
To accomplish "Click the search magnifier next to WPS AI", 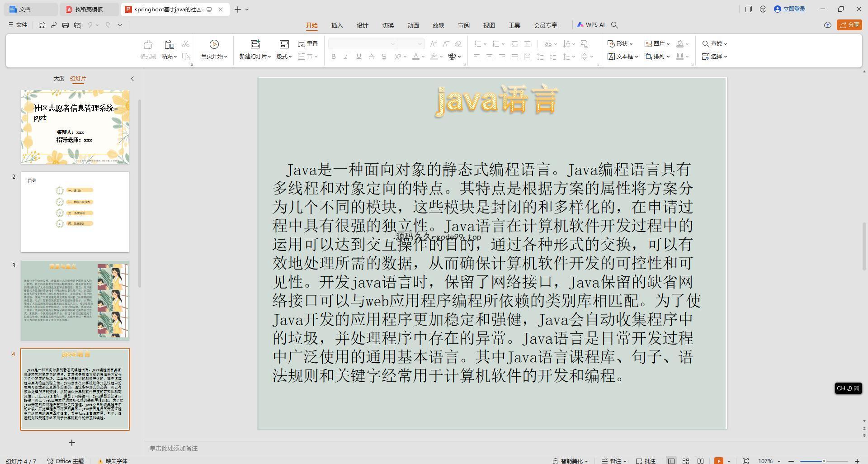I will coord(614,25).
